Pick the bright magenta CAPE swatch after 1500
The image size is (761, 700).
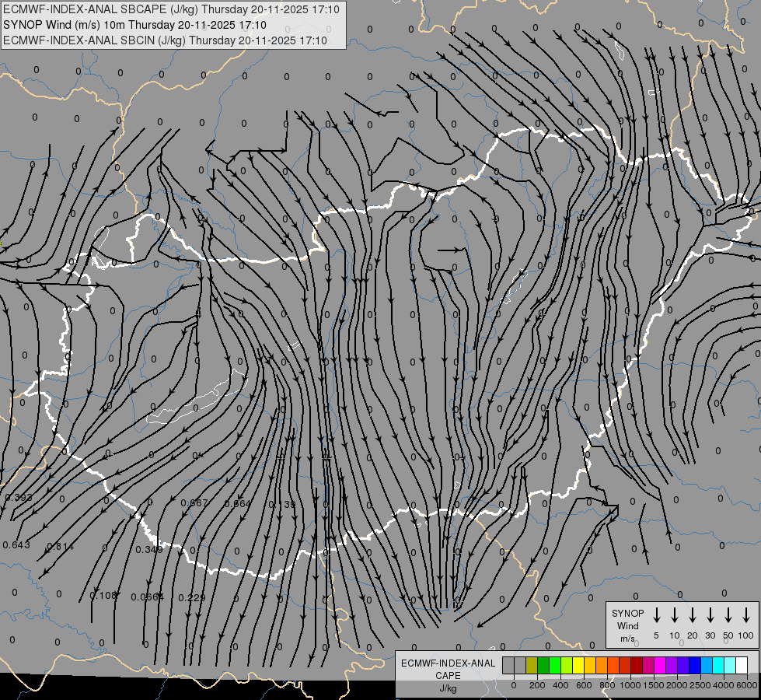point(660,665)
